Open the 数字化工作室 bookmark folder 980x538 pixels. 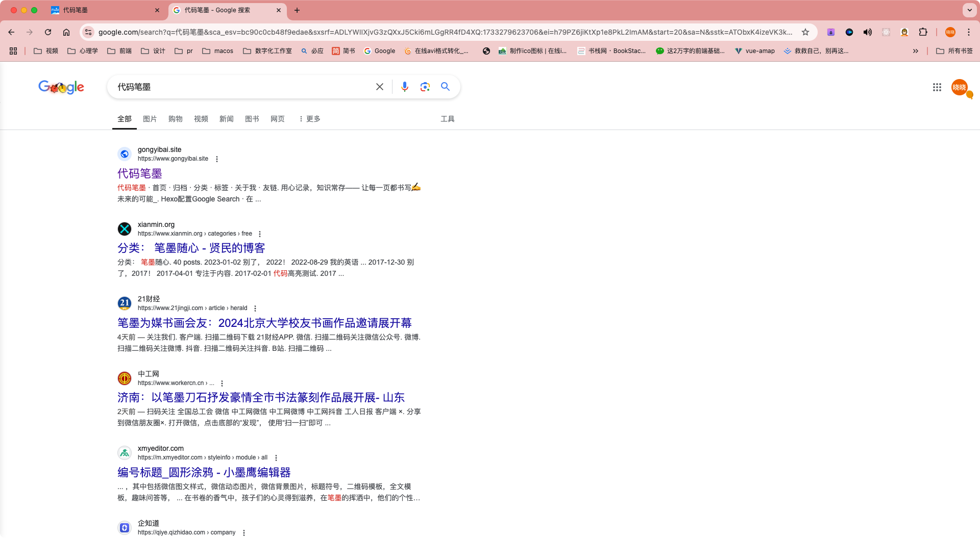pyautogui.click(x=267, y=51)
